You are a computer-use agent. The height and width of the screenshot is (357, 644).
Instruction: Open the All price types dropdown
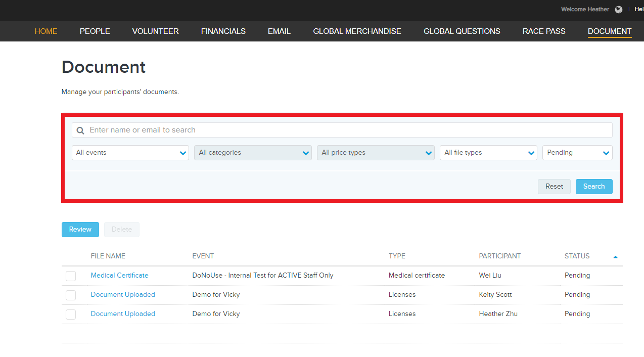tap(376, 153)
